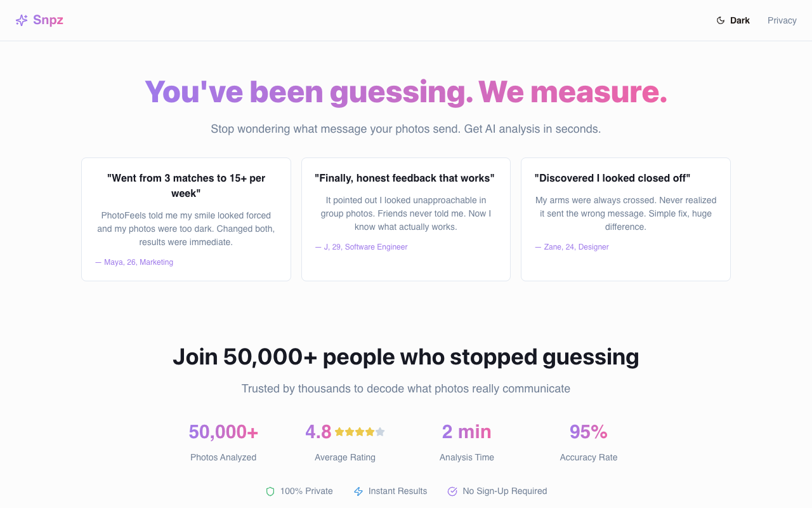Click the matches testimonial card
The image size is (812, 508).
point(185,219)
